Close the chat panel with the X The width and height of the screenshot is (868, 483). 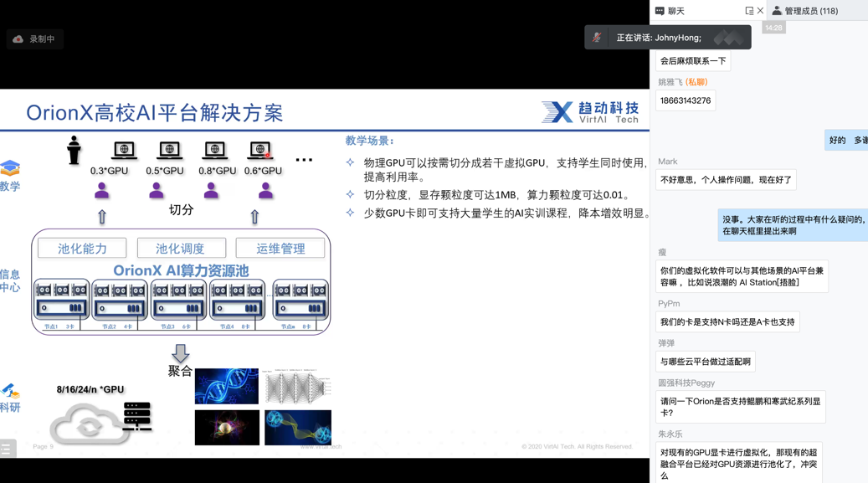point(760,10)
